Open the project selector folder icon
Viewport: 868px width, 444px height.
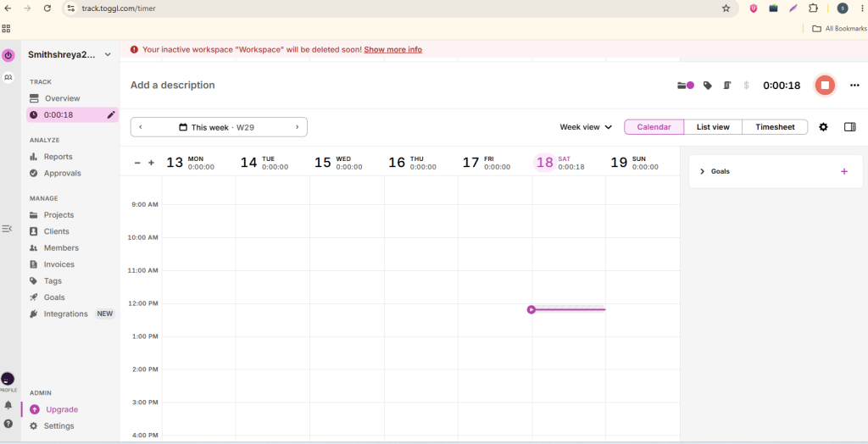coord(686,86)
